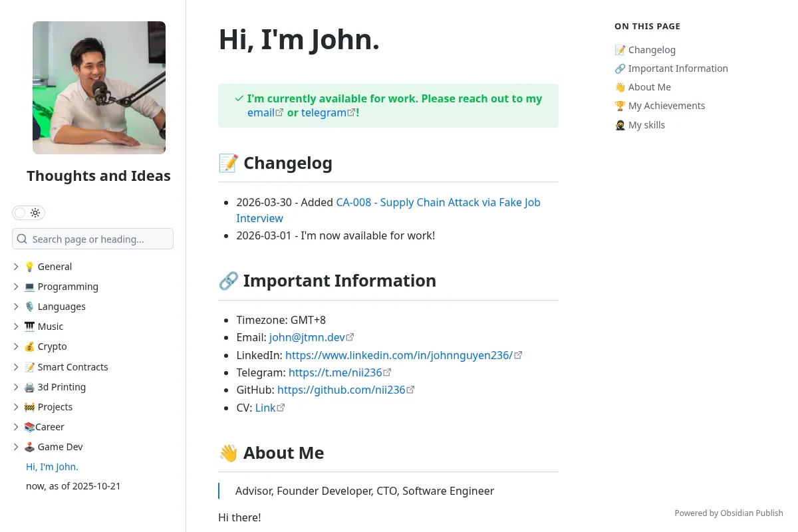Click the profile photo thumbnail
798x532 pixels.
click(99, 88)
